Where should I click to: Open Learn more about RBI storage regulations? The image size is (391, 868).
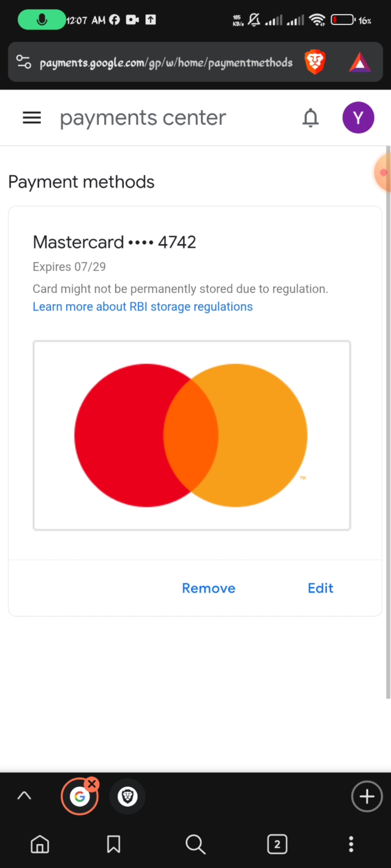point(143,307)
